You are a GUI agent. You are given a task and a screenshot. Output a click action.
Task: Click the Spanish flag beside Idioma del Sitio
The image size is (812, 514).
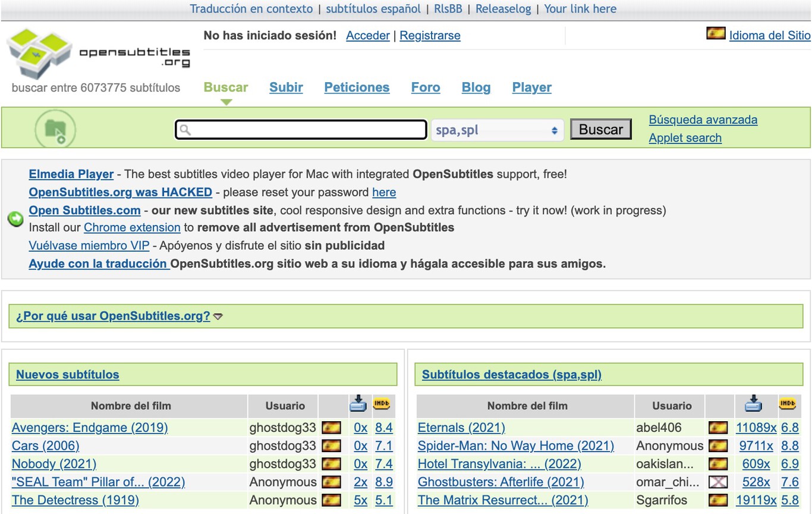[x=716, y=34]
